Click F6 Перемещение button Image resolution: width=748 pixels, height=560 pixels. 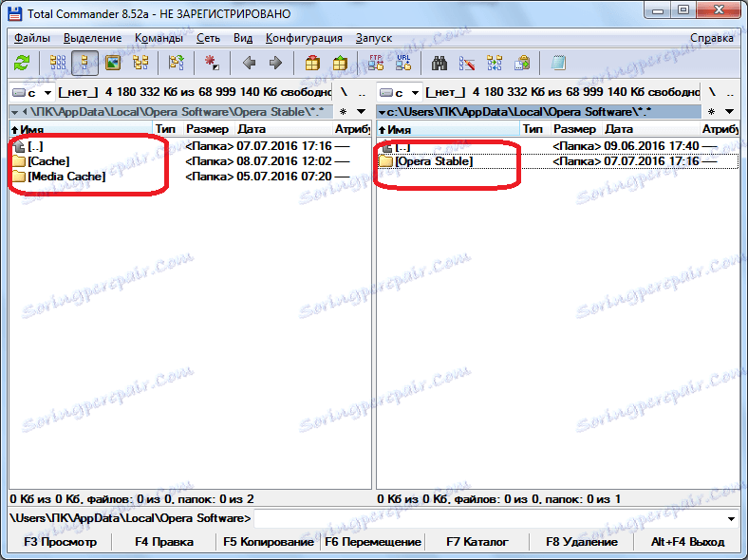[372, 542]
